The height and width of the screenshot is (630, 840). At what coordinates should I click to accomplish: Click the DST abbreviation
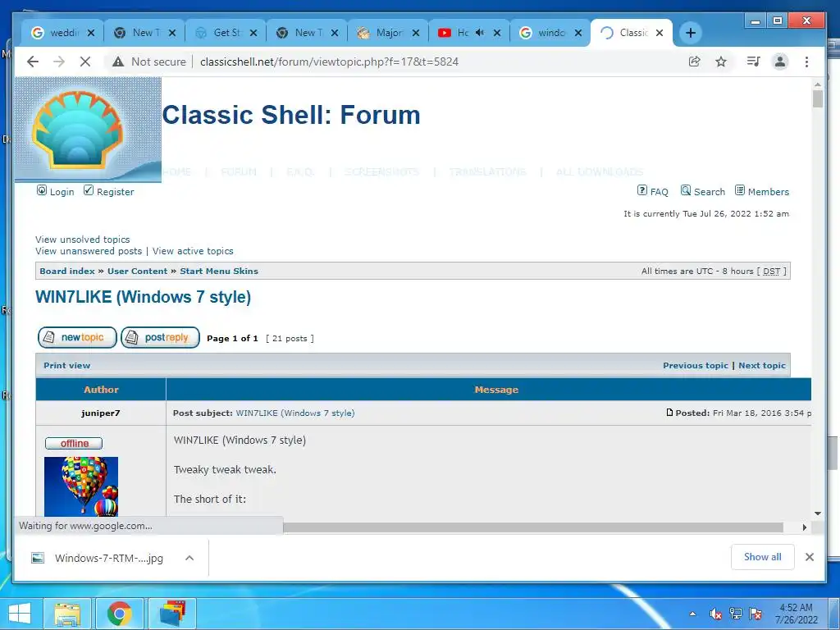[771, 271]
